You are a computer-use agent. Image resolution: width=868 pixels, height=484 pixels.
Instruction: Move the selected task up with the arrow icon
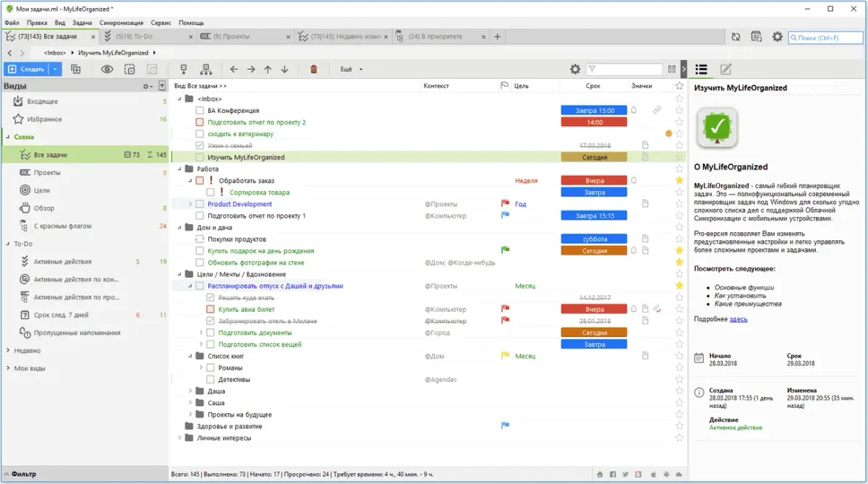pos(268,69)
